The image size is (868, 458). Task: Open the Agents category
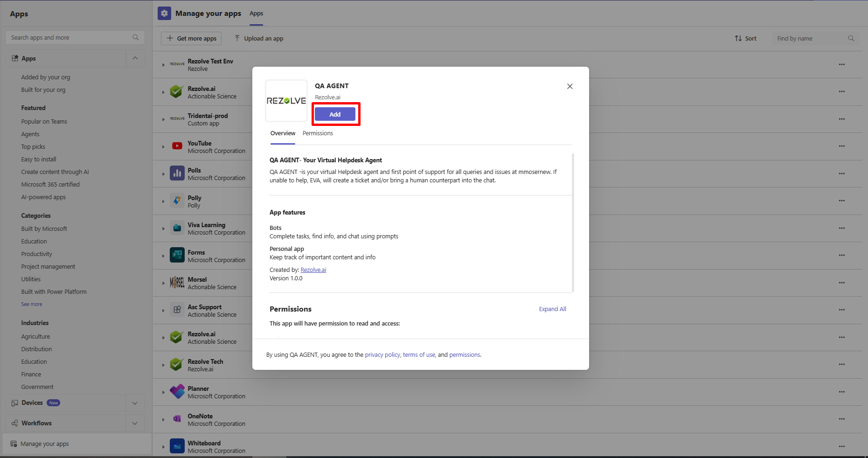[30, 134]
